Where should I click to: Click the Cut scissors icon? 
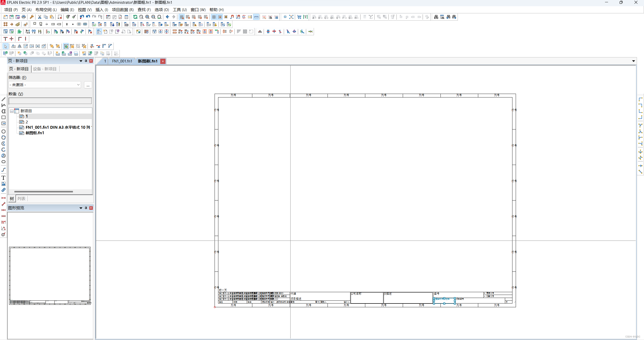click(x=39, y=17)
